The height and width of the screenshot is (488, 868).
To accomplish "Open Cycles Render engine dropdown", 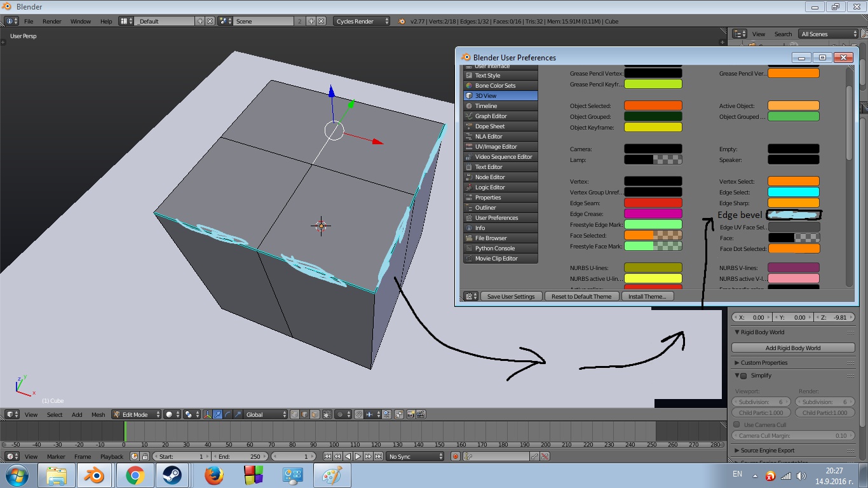I will click(x=362, y=21).
